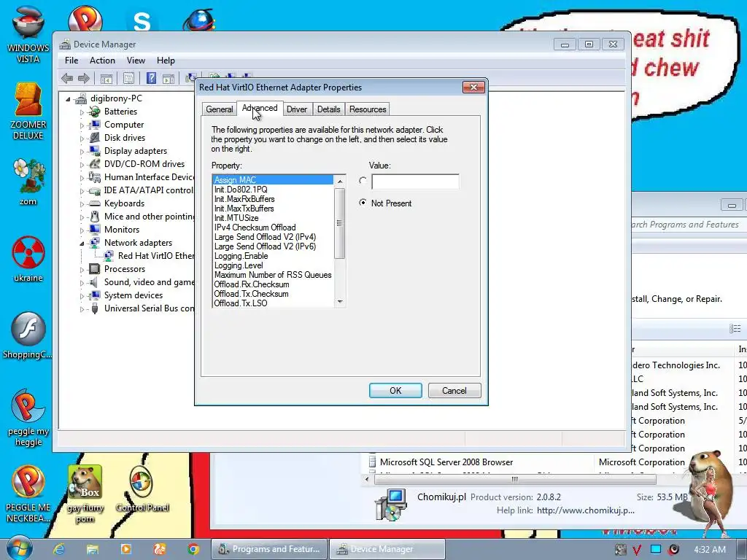Launch Google Chrome from the taskbar
Image resolution: width=747 pixels, height=560 pixels.
193,549
